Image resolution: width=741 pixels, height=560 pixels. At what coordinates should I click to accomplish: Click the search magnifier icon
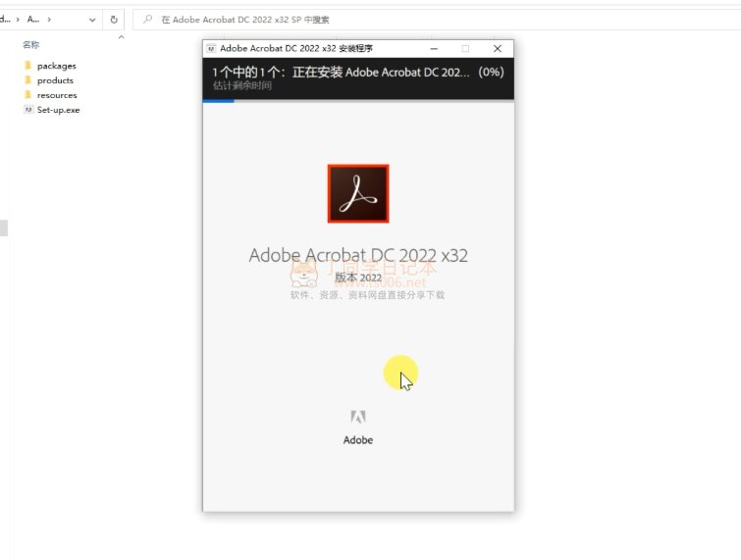click(148, 20)
